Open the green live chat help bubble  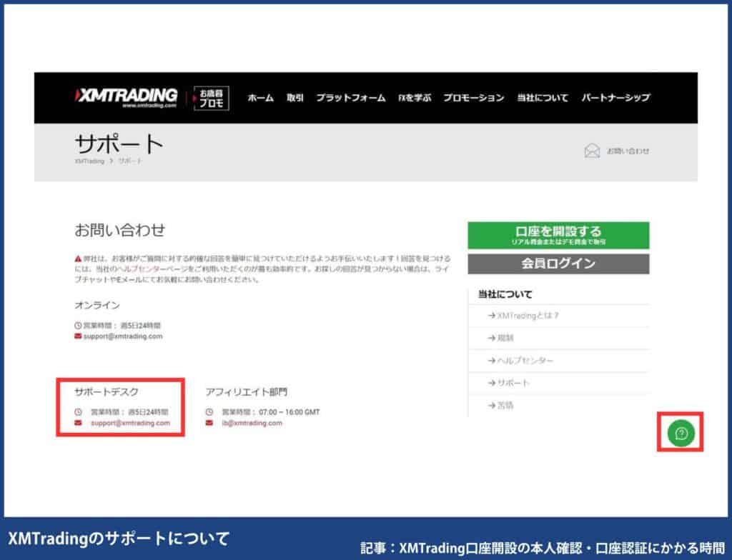[681, 433]
